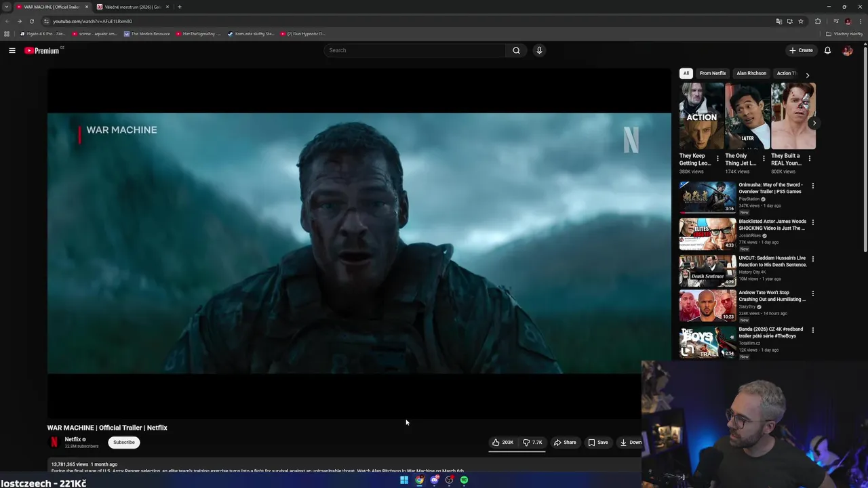Open Chrome extensions puzzle icon
868x488 pixels.
click(818, 21)
